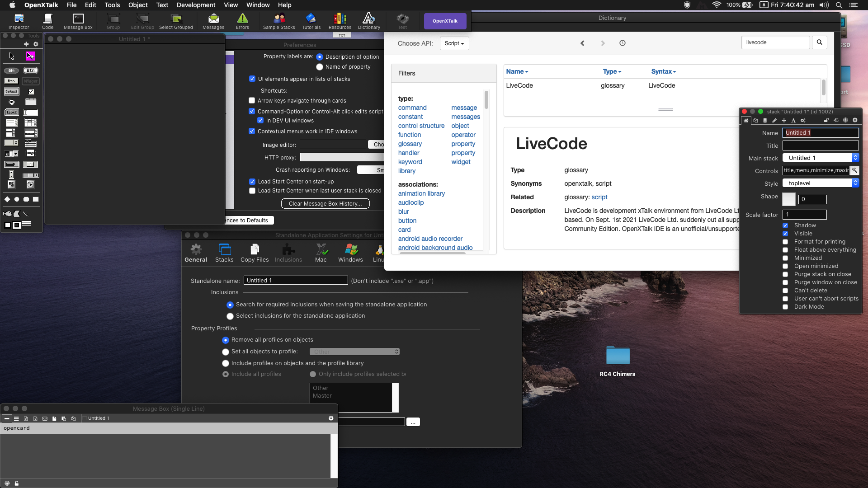868x488 pixels.
Task: Enable 'Arrow keys navigate through cards'
Action: 252,100
